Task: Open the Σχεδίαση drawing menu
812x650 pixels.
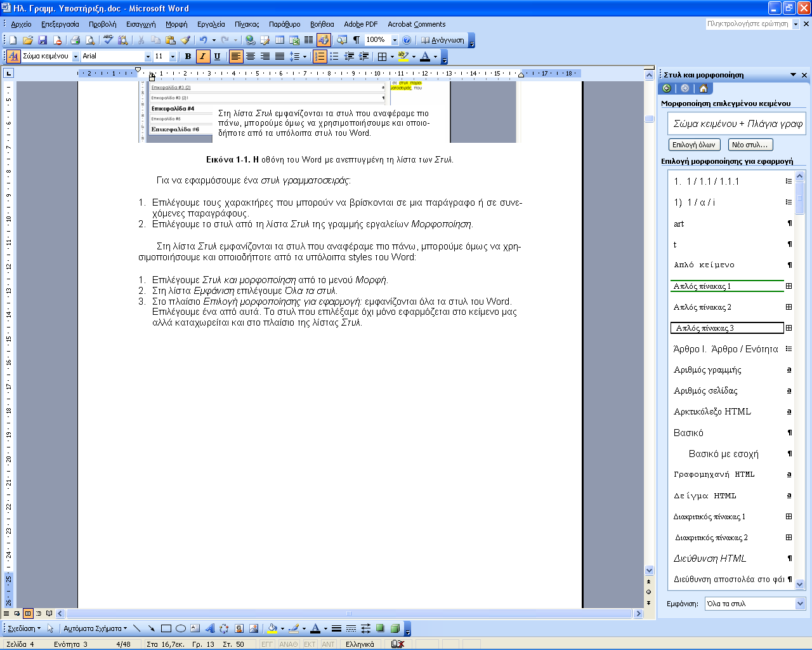Action: click(x=24, y=628)
